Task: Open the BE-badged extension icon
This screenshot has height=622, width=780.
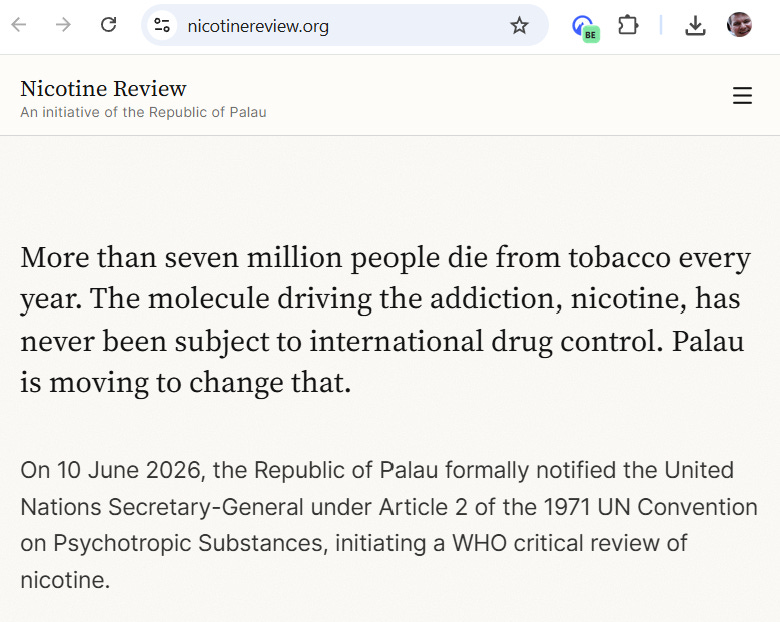Action: 585,27
